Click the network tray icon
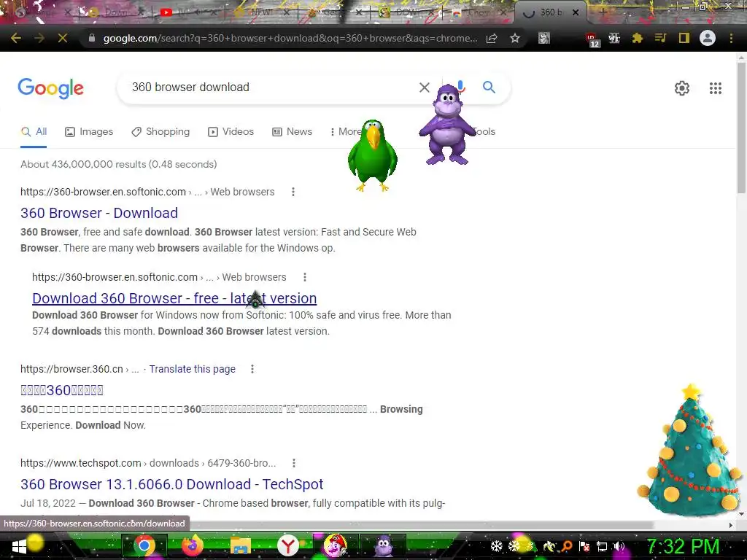 (x=602, y=547)
